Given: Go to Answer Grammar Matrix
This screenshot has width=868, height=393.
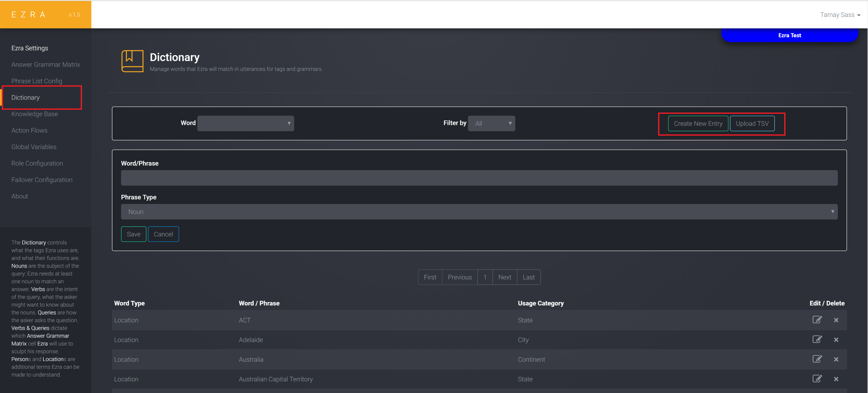Looking at the screenshot, I should [x=45, y=65].
